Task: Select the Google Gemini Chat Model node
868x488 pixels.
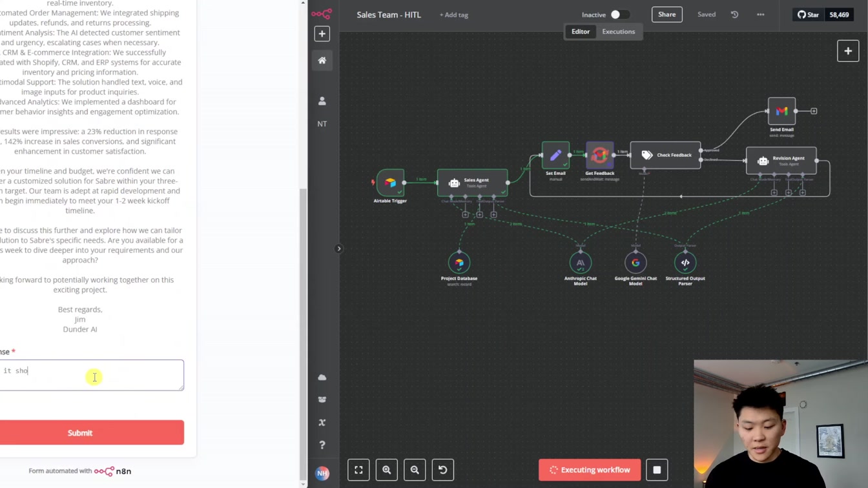Action: pyautogui.click(x=635, y=263)
